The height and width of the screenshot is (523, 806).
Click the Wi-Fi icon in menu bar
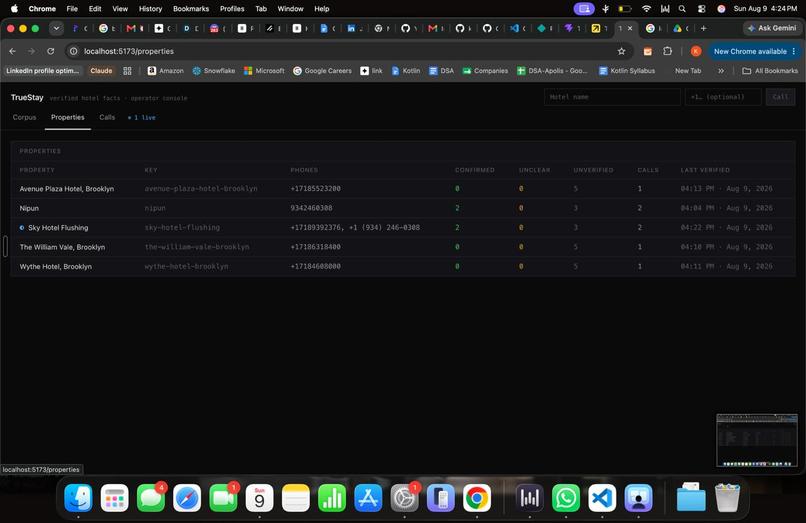tap(646, 9)
